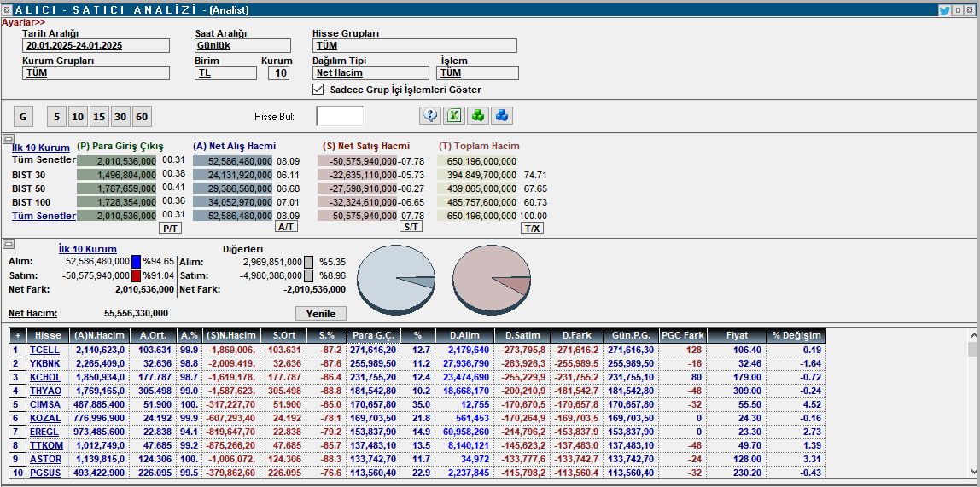Image resolution: width=980 pixels, height=487 pixels.
Task: Enable Sadece Grup İçi İşlemleri Göster checkbox
Action: click(x=318, y=90)
